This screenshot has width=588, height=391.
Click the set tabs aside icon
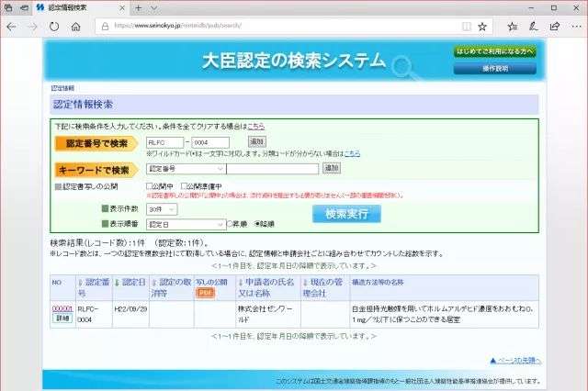(25, 7)
